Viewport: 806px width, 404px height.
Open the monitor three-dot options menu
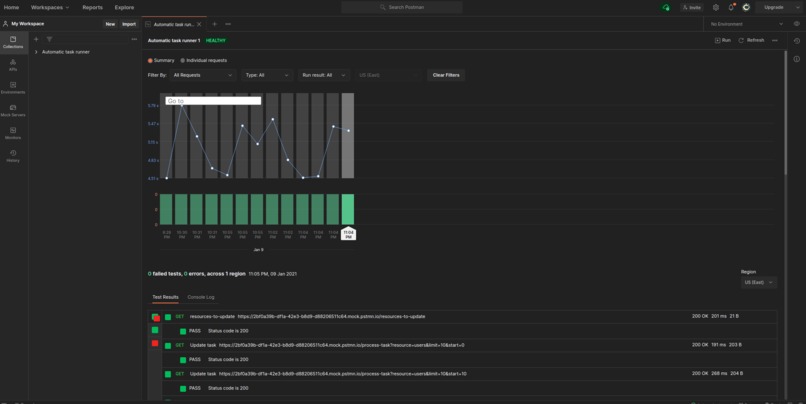click(775, 40)
